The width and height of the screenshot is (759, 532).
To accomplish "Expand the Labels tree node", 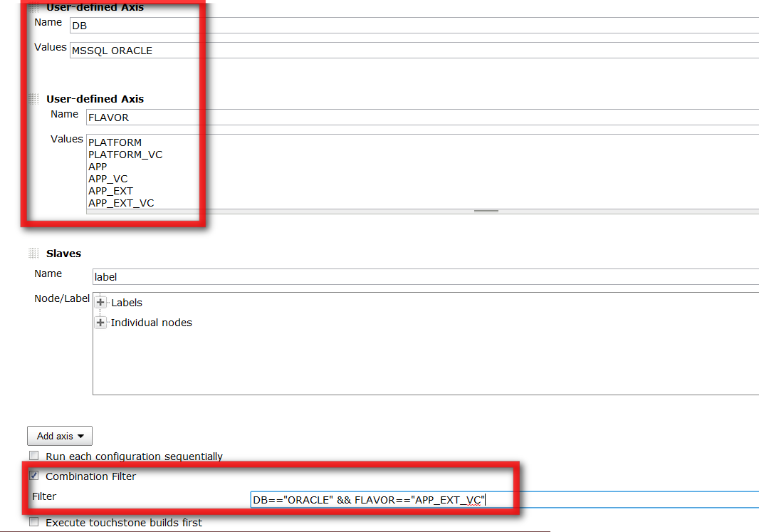I will 100,303.
